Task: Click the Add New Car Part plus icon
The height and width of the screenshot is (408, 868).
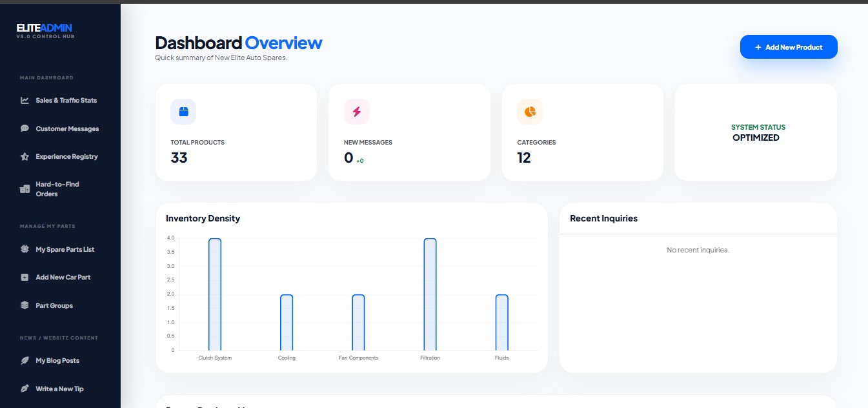Action: click(x=25, y=277)
